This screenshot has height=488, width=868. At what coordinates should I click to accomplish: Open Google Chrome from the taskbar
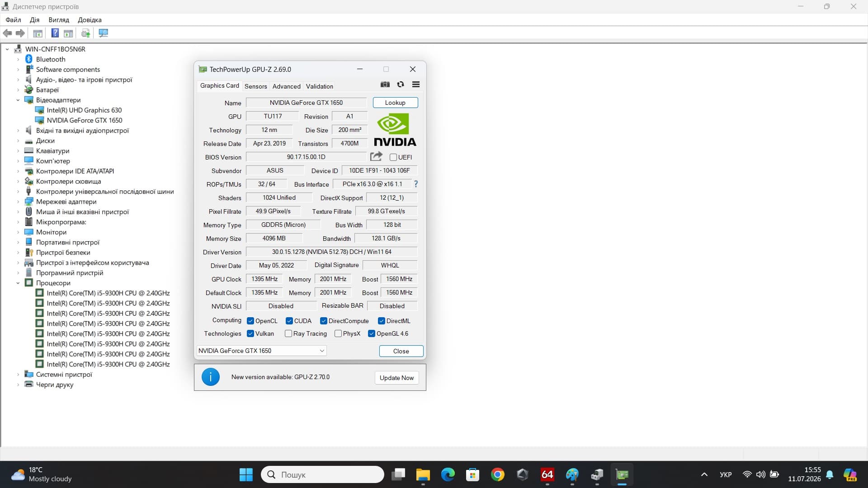(498, 474)
